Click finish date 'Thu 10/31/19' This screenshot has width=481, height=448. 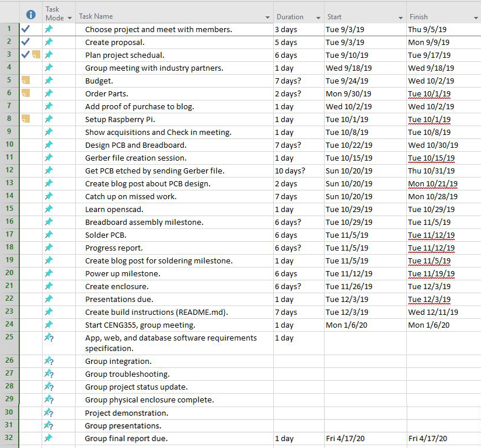pos(431,171)
